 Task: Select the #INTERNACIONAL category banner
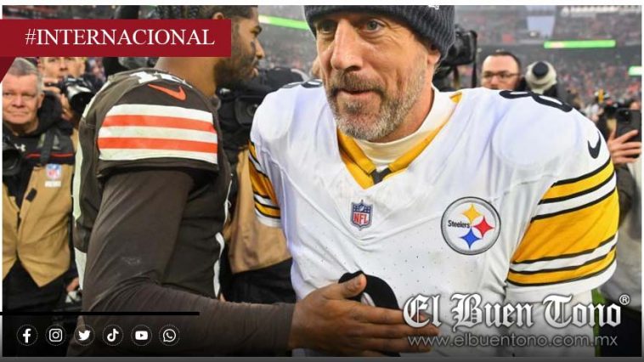click(x=116, y=37)
